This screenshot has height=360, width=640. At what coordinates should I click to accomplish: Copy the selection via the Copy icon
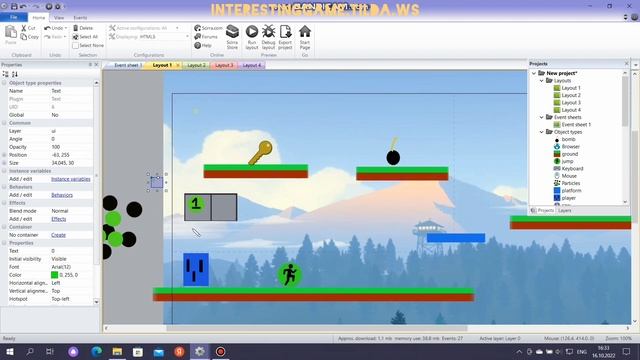click(24, 37)
